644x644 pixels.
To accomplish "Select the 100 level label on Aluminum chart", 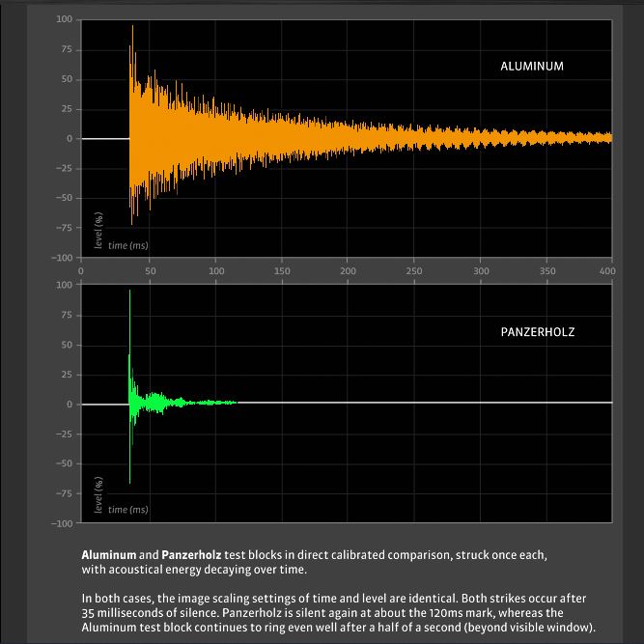I will (x=64, y=19).
